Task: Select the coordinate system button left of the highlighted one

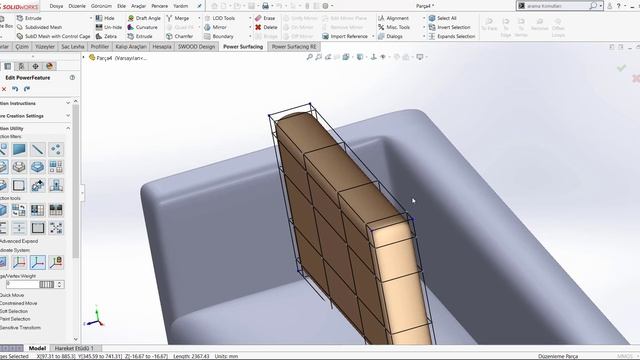Action: click(19, 262)
